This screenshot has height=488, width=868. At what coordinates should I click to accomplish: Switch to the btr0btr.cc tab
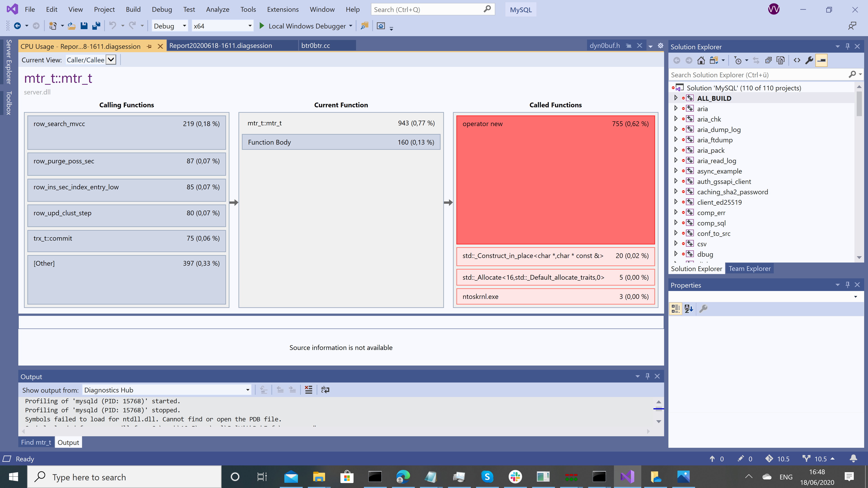click(315, 45)
